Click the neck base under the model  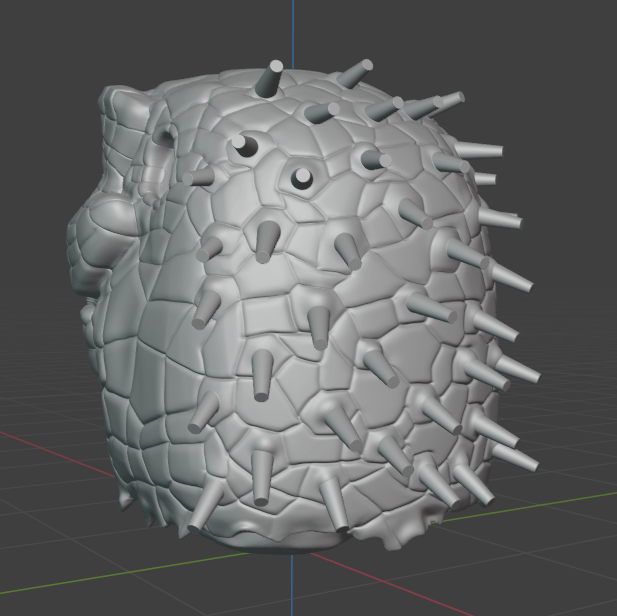(280, 543)
